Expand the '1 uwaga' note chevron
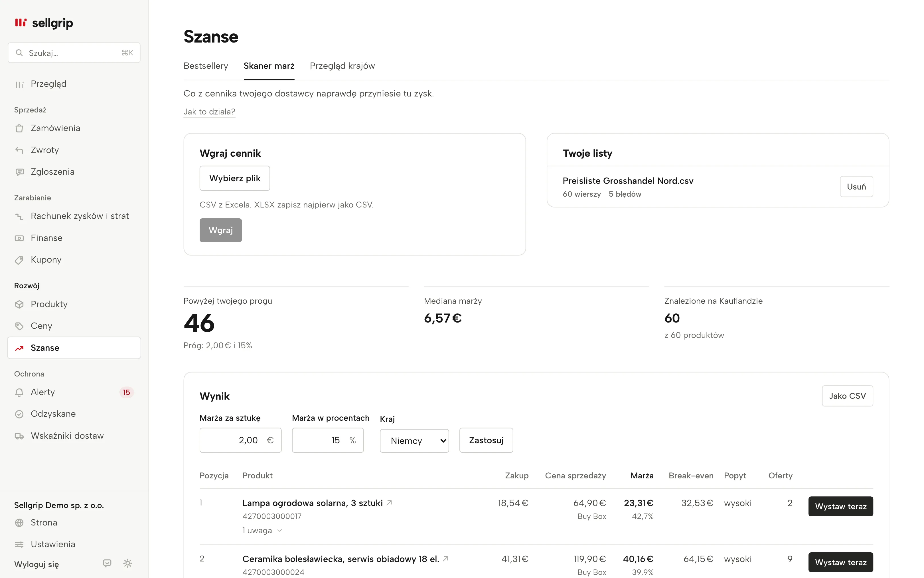Screen dimensions: 924x578 click(280, 530)
